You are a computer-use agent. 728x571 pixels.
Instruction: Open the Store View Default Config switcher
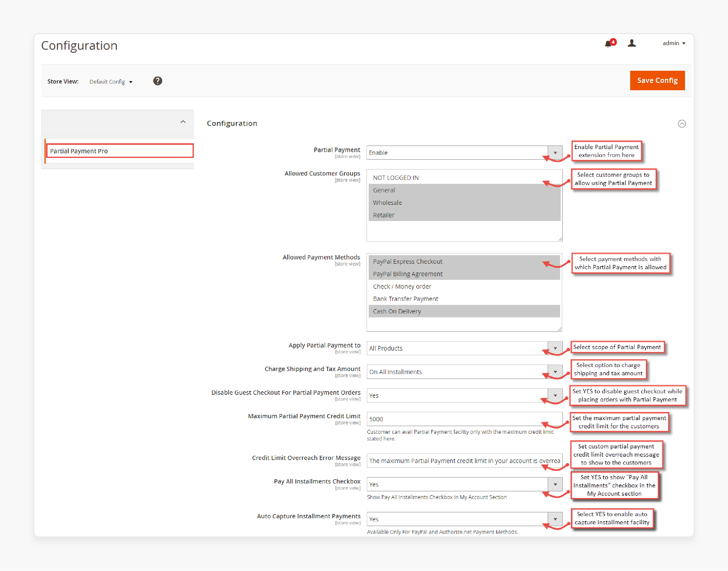[111, 82]
